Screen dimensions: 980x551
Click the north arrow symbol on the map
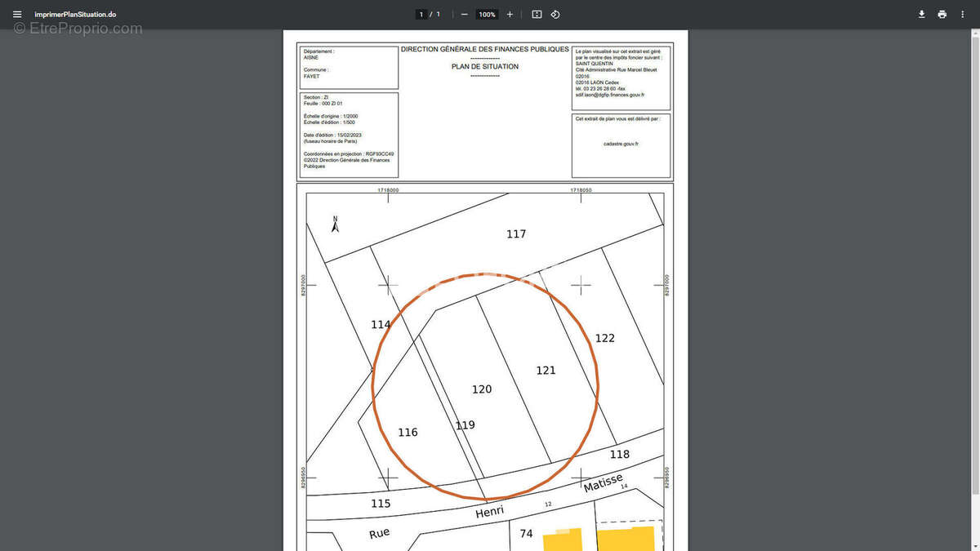(x=335, y=225)
